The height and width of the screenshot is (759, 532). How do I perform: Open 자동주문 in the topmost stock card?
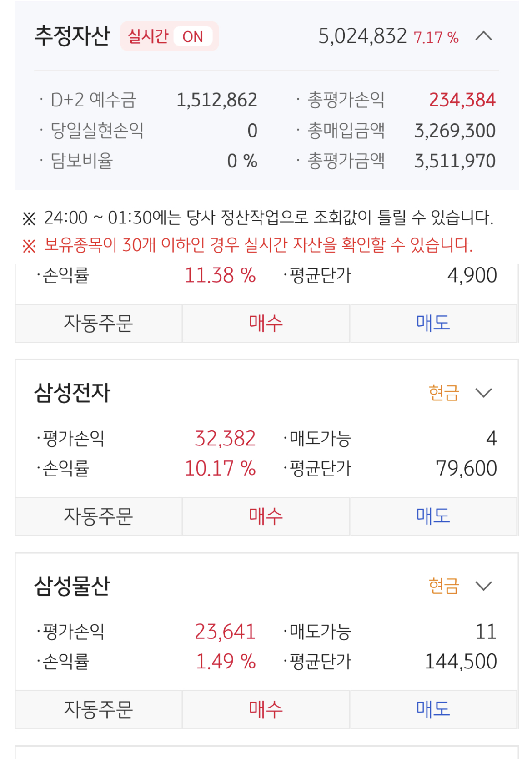[x=99, y=324]
